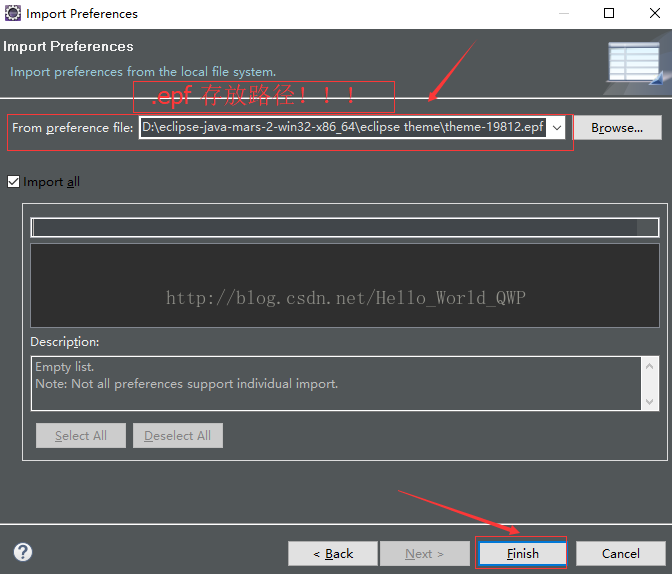
Task: Click the 'Note: Not all preferences support individual import.' text
Action: point(186,384)
